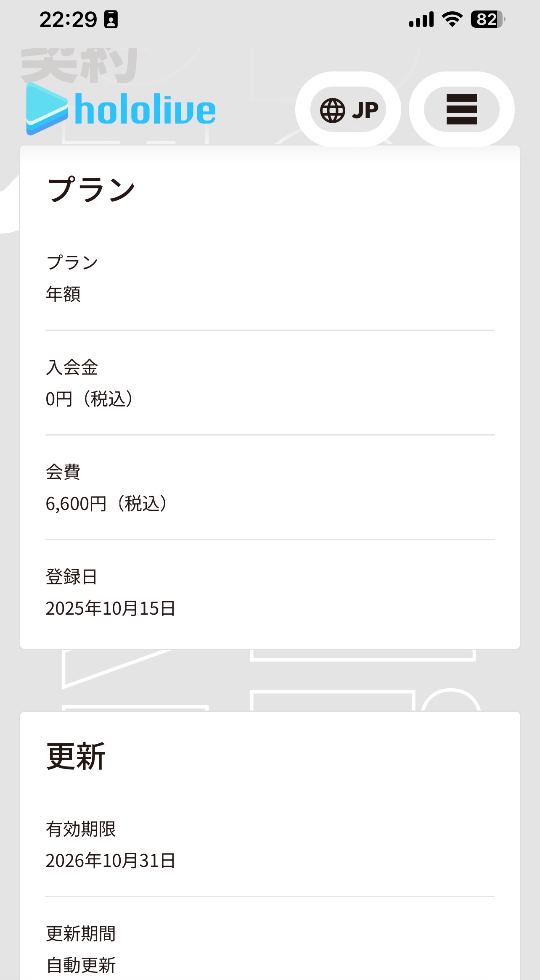Click the 0円（税込）entry fee value
This screenshot has height=980, width=540.
point(89,399)
